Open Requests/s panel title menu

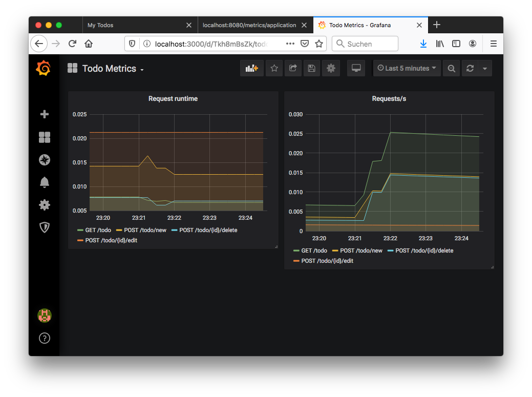[x=389, y=99]
